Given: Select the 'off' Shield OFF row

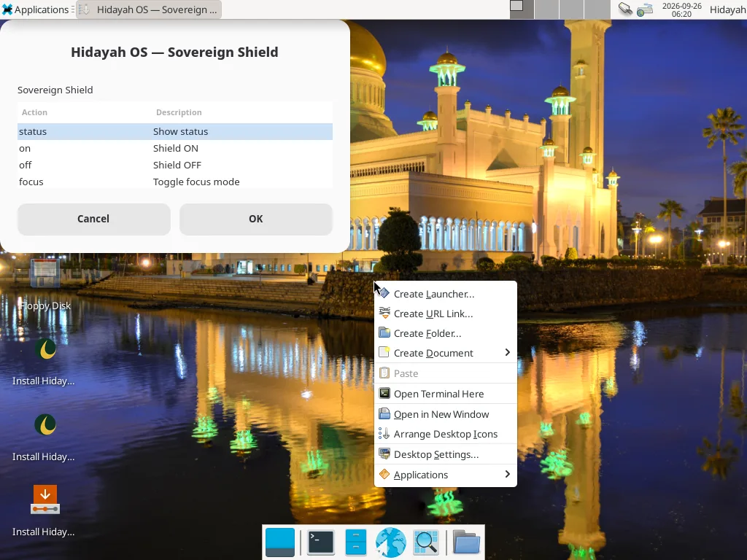Looking at the screenshot, I should click(x=175, y=165).
